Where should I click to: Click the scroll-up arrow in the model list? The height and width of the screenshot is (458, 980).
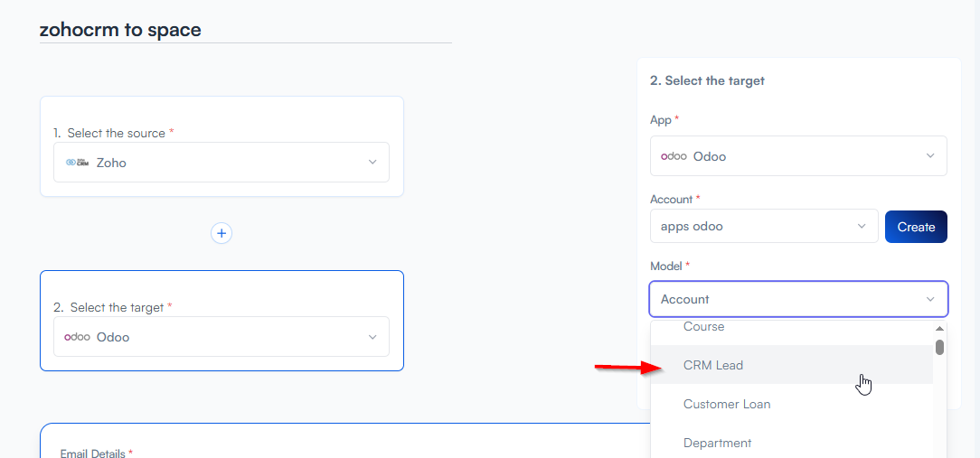click(939, 329)
